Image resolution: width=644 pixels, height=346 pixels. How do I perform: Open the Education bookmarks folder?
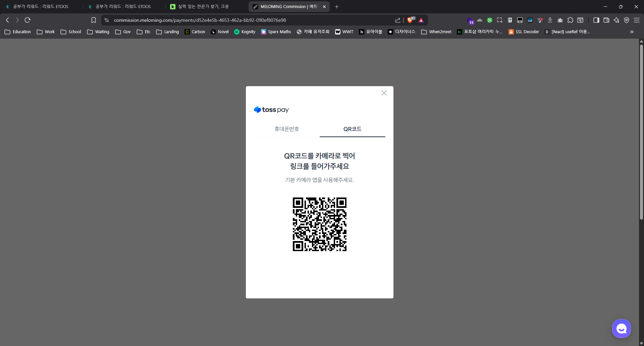point(18,32)
